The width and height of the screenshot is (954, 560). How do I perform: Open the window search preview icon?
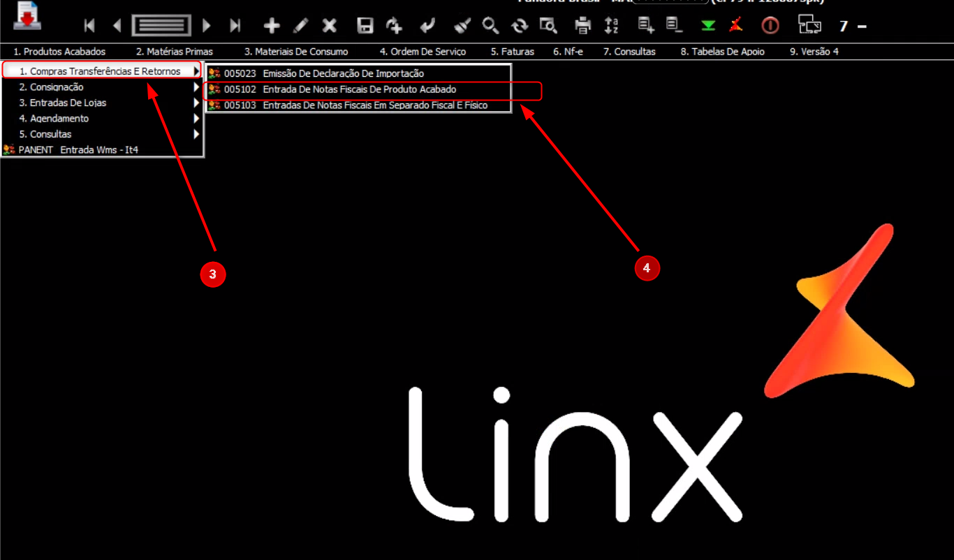(x=548, y=26)
